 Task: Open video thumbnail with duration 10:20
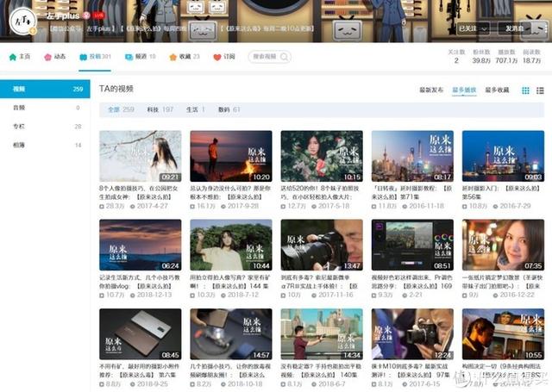[231, 156]
